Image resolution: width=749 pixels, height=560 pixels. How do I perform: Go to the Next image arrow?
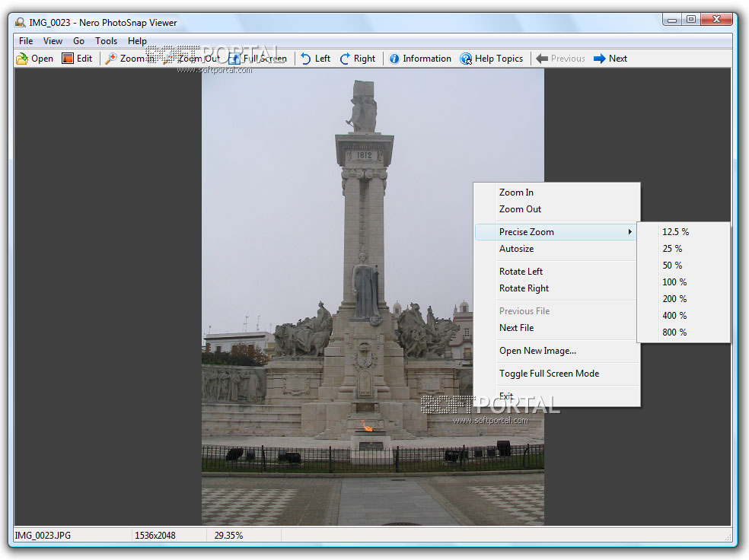600,59
